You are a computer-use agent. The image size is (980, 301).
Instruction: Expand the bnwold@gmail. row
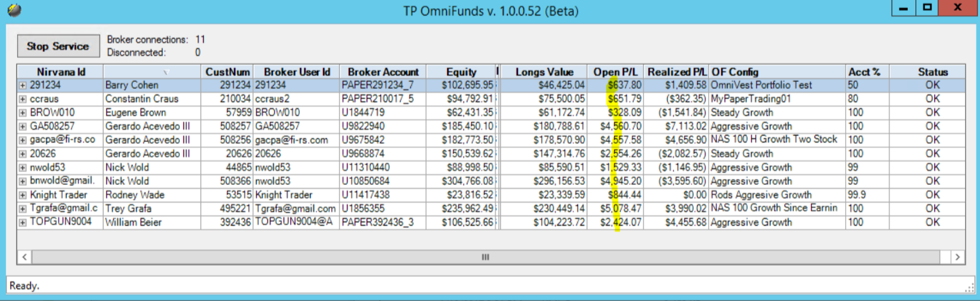22,181
